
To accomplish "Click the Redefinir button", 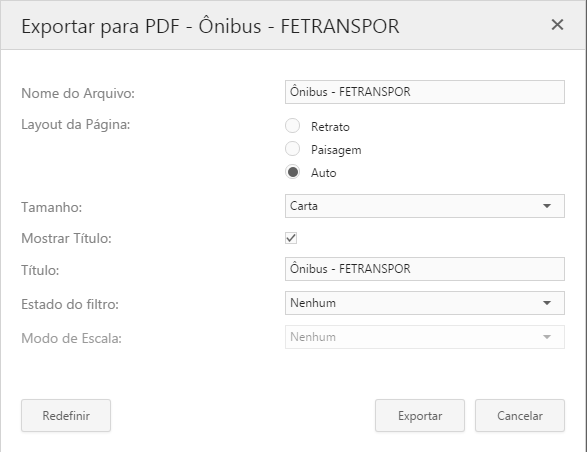I will pos(66,415).
